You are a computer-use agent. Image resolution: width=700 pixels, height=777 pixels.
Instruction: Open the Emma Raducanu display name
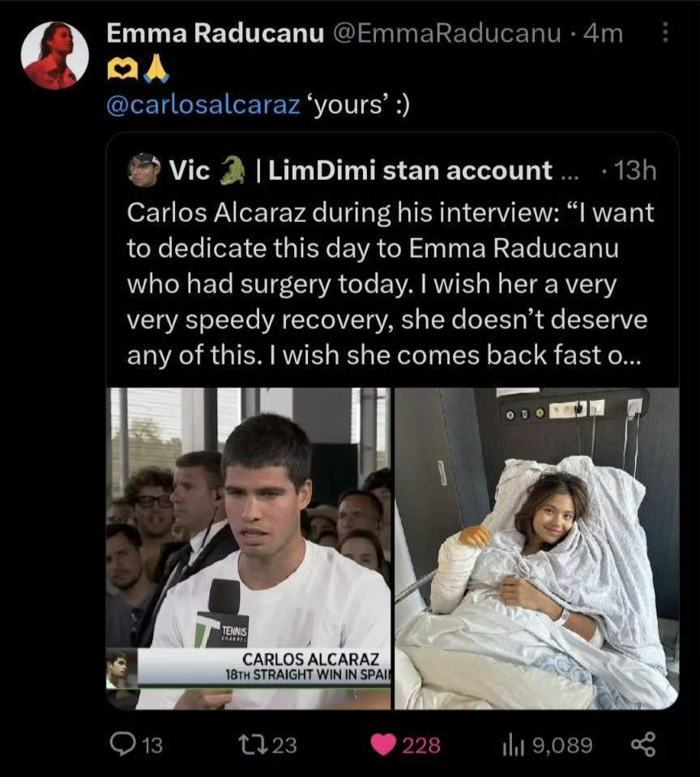click(216, 33)
